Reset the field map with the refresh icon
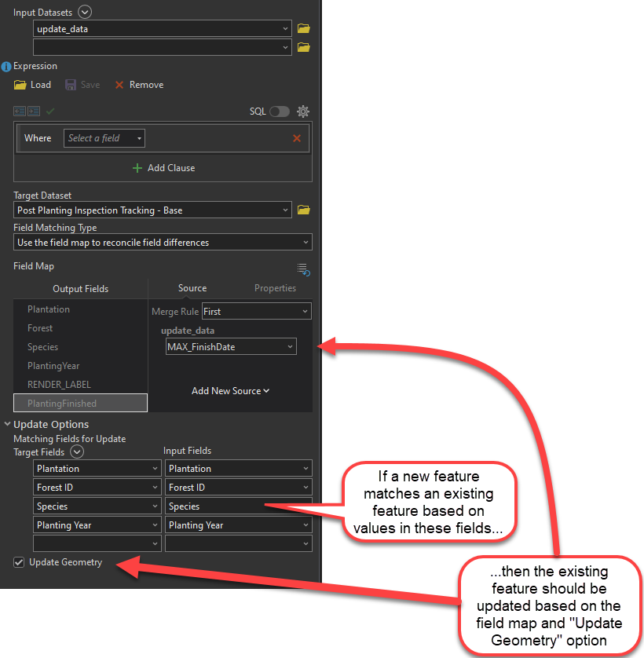 point(303,269)
